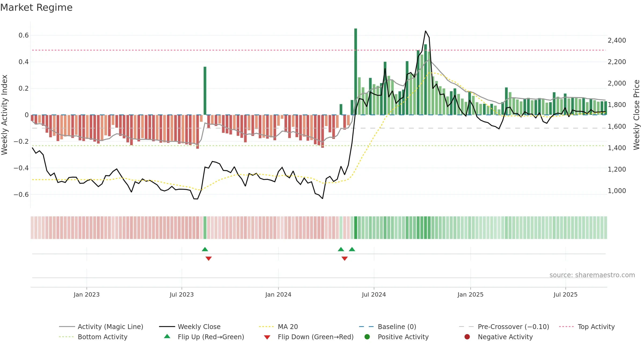Select the flip-down marker near August 2023
This screenshot has height=362, width=644.
208,258
